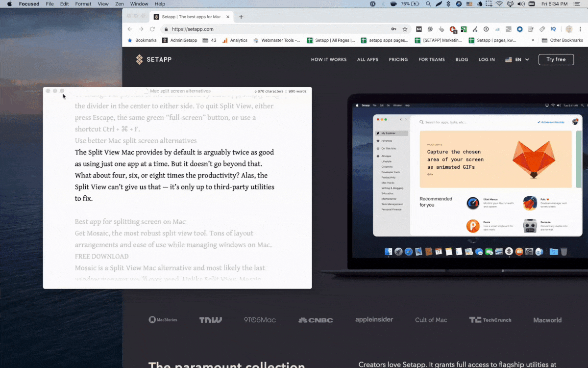Open the View menu
588x368 pixels.
pos(103,4)
